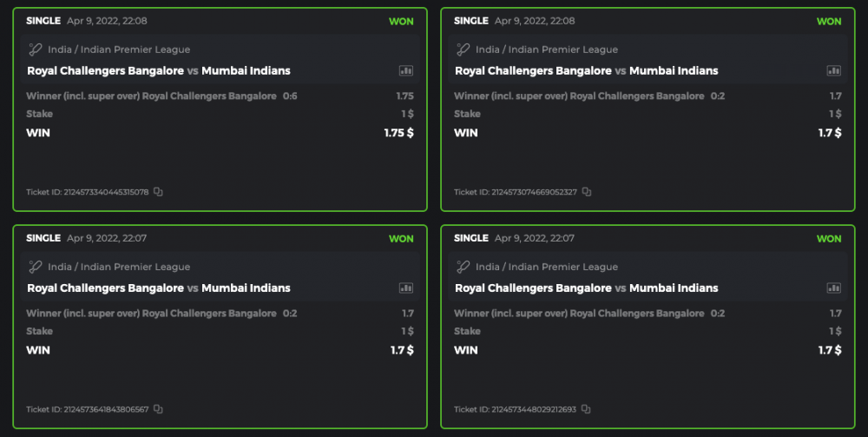
Task: Click the WON status on the bottom-left ticket
Action: click(401, 238)
